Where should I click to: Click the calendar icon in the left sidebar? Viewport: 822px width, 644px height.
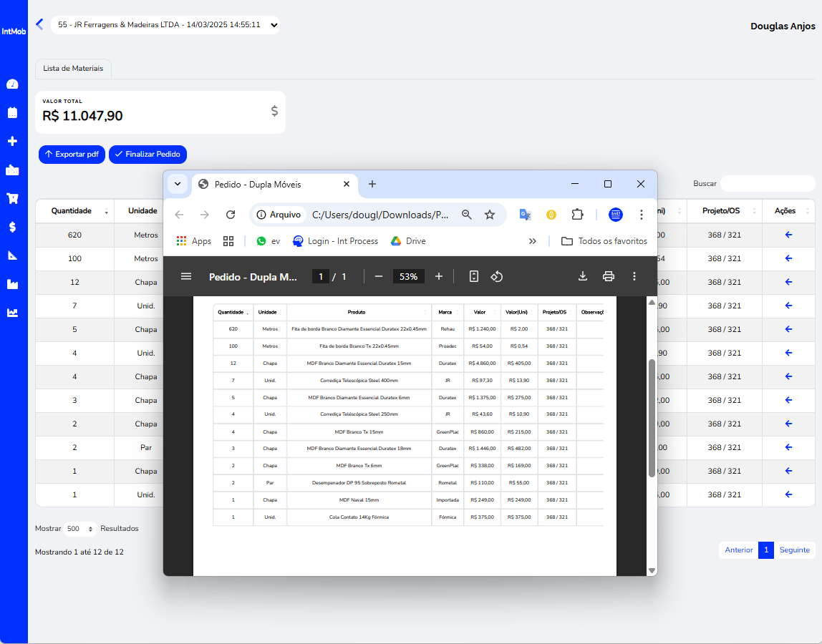tap(12, 112)
